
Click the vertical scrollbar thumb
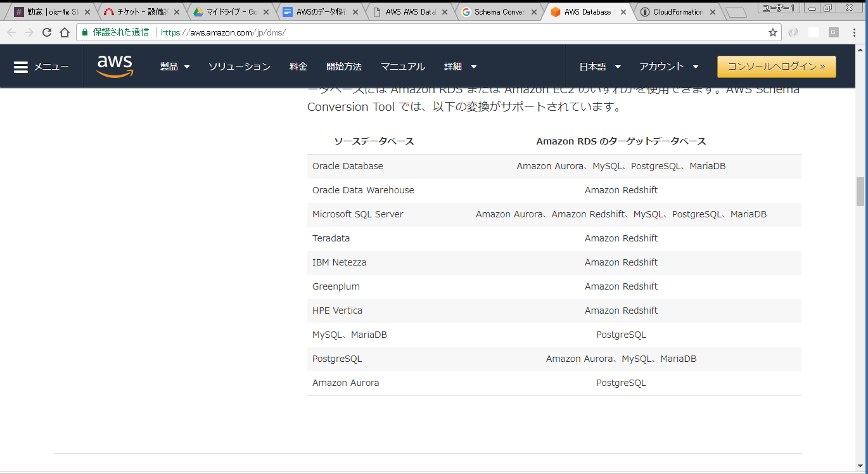pyautogui.click(x=860, y=191)
